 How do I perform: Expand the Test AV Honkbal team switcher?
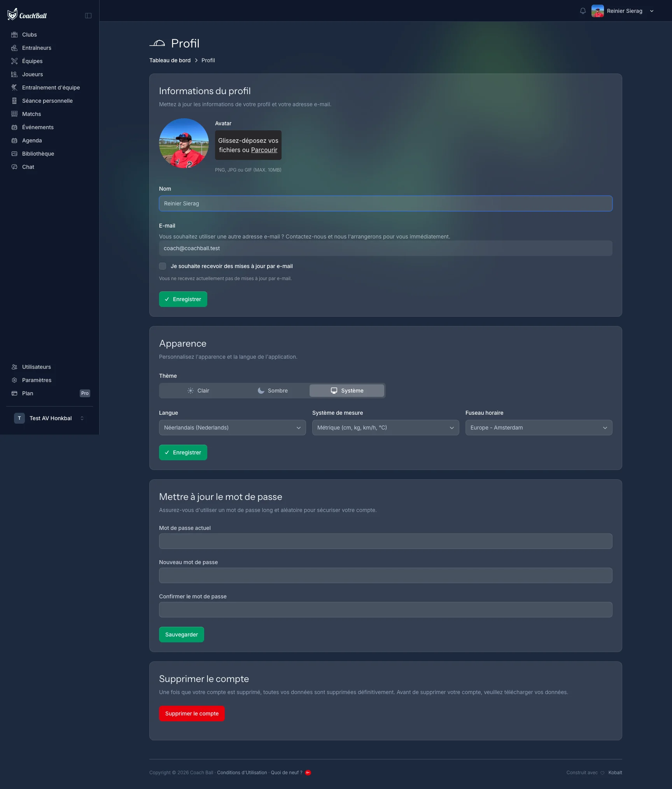point(50,418)
